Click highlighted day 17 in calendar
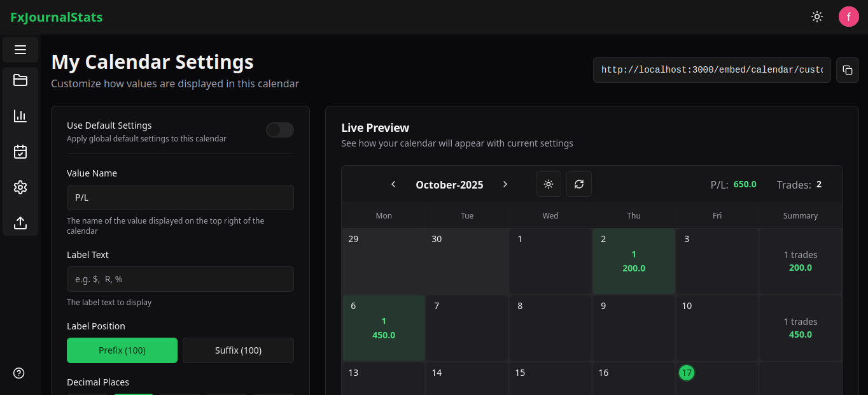 (x=687, y=373)
